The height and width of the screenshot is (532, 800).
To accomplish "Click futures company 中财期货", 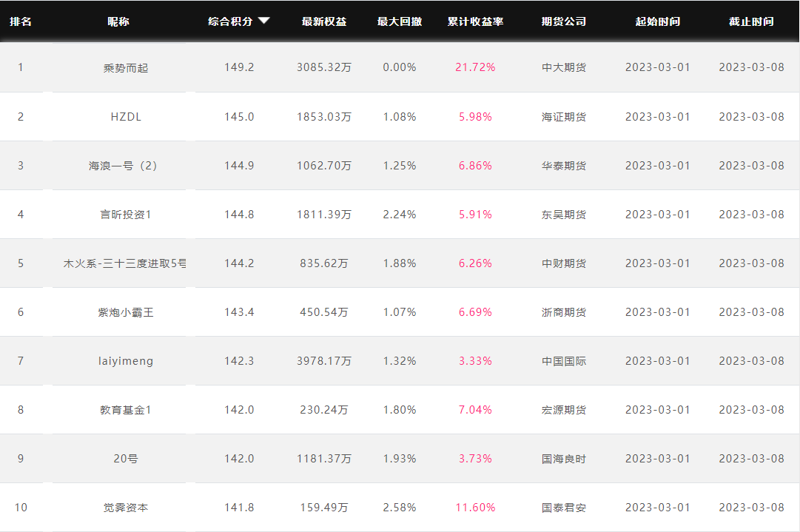I will point(564,263).
